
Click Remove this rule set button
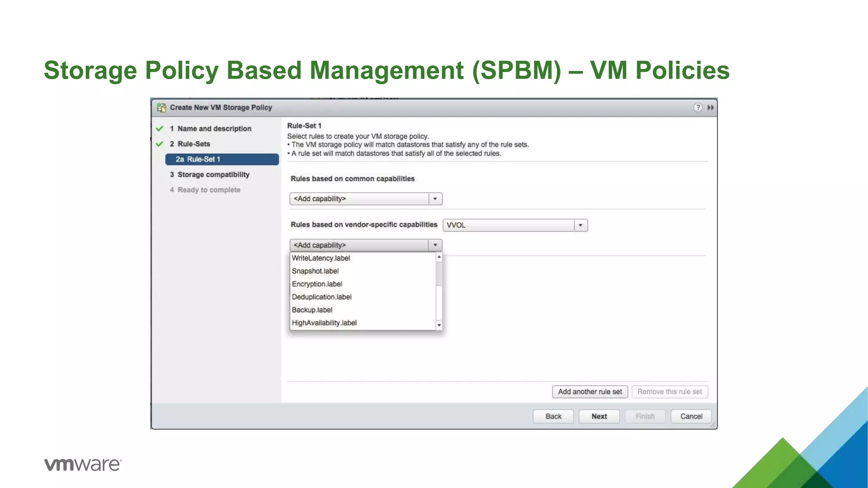click(670, 392)
